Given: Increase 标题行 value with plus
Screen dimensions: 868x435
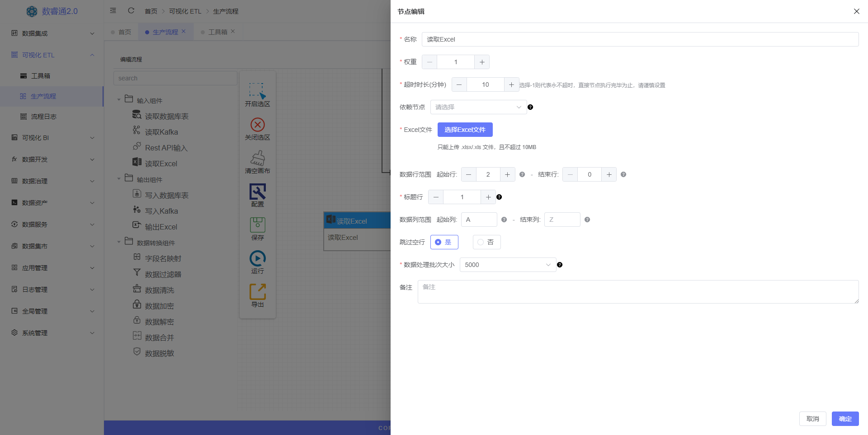Looking at the screenshot, I should (488, 197).
